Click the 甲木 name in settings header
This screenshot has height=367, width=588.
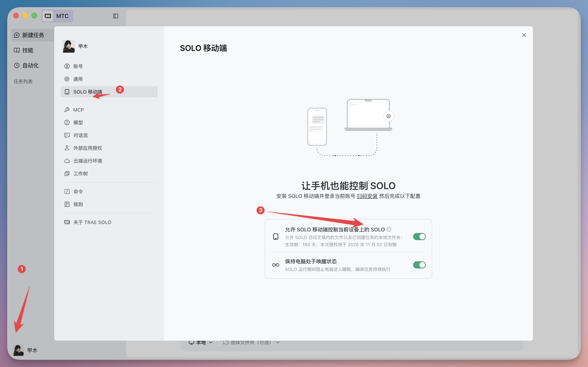(x=83, y=46)
